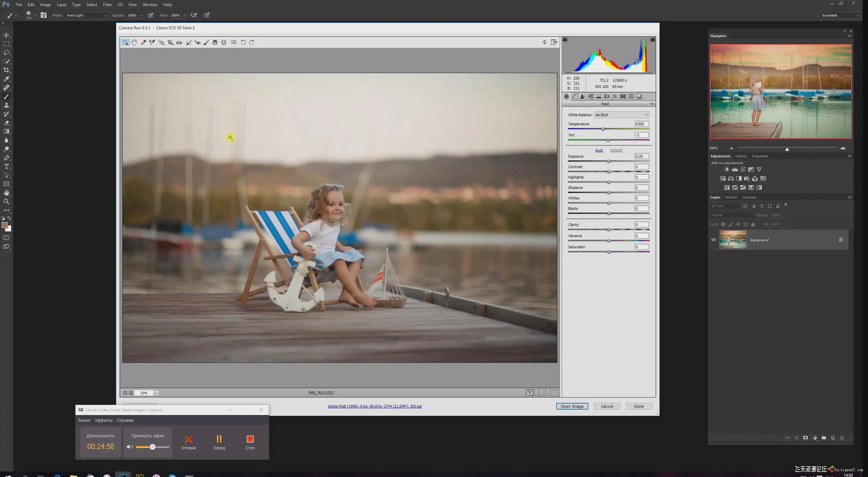Switch to the Channels tab
The height and width of the screenshot is (477, 868).
[749, 197]
